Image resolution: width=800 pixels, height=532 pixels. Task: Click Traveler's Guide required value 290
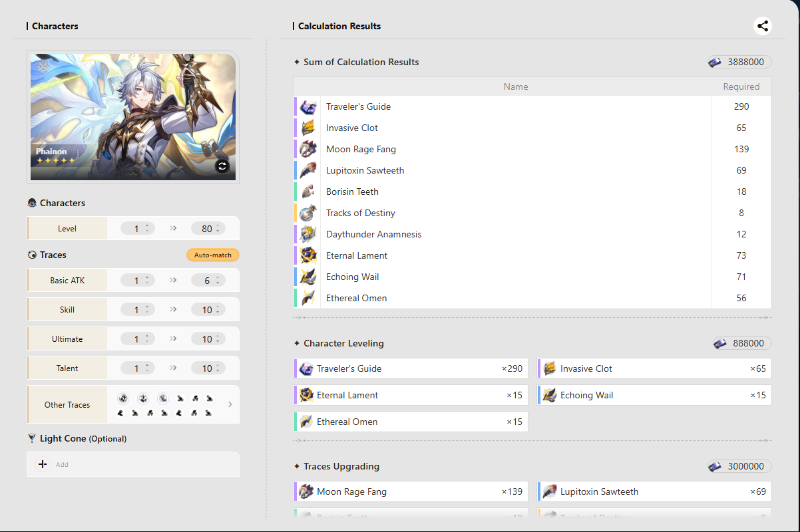click(x=741, y=106)
